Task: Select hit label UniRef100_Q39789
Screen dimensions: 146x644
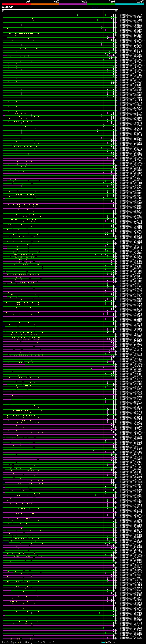Action: pos(131,301)
